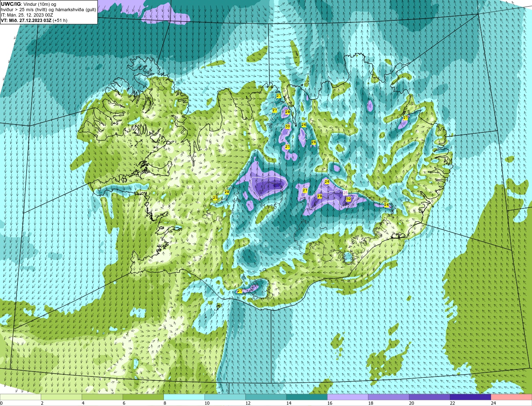
Task: Select the 14–16 m/s dark teal swatch
Action: [307, 397]
